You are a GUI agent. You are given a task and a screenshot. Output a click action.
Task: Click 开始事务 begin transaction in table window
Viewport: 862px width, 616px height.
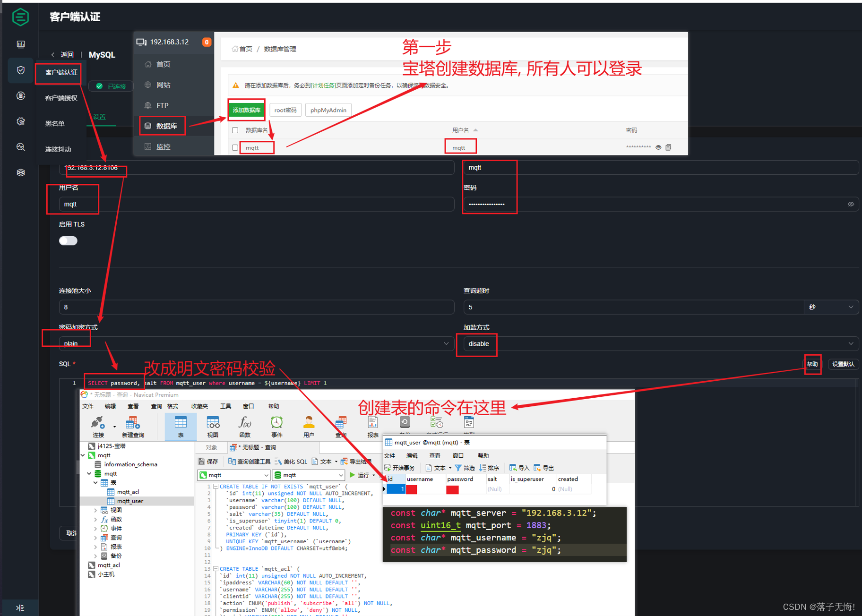coord(400,468)
